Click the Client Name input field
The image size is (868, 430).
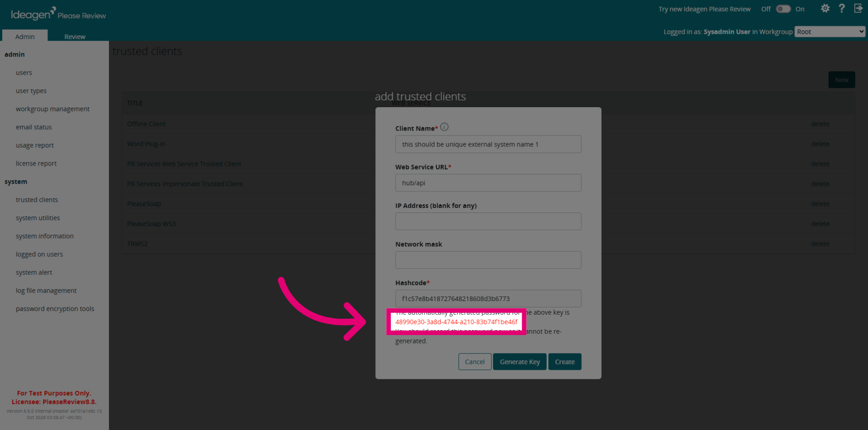point(488,144)
